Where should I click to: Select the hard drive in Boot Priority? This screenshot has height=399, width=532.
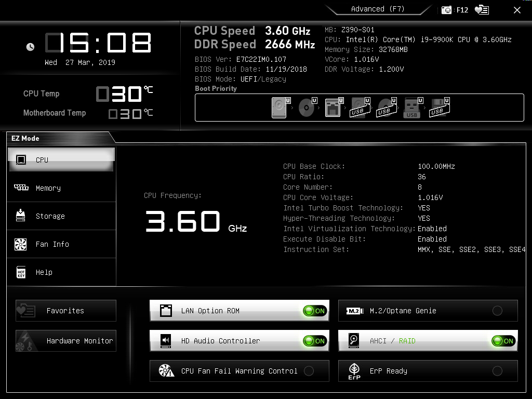tap(279, 107)
